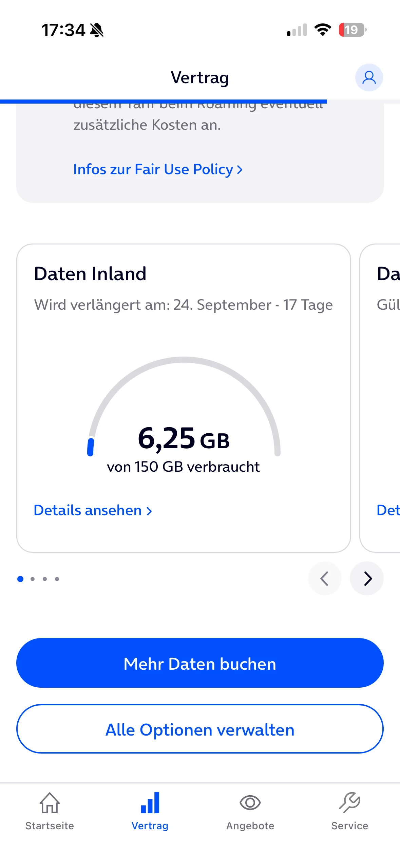The height and width of the screenshot is (868, 400).
Task: Select the second carousel page dot
Action: (33, 579)
